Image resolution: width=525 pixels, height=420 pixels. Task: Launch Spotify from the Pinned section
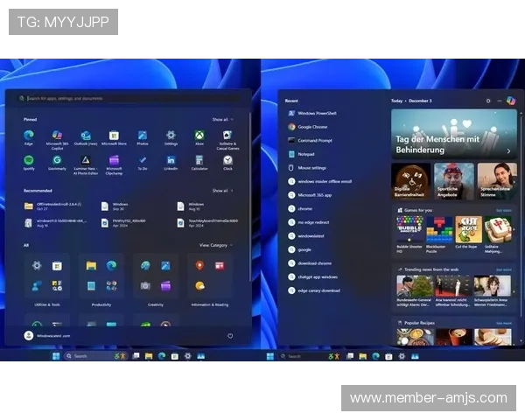coord(29,161)
